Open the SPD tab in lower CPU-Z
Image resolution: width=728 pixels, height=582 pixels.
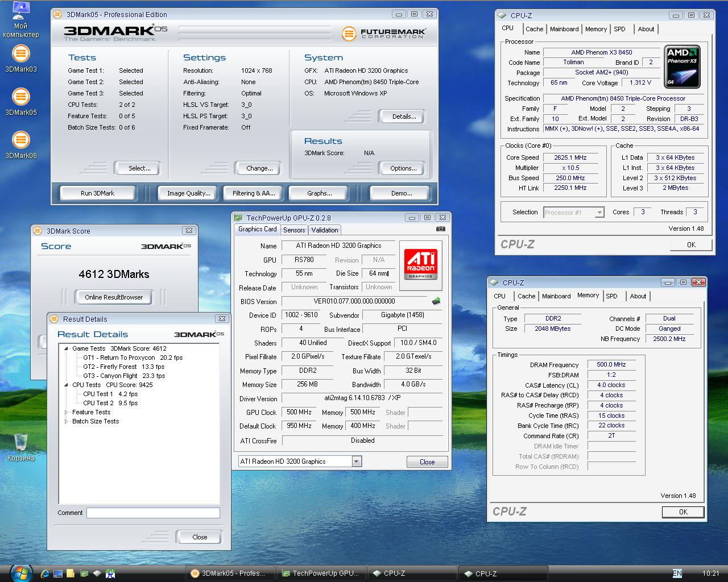click(x=611, y=296)
